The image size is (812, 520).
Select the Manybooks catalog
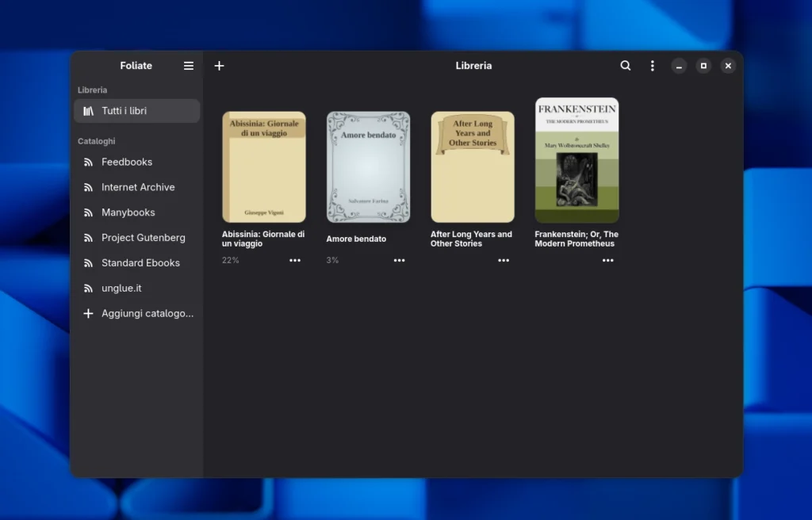coord(128,212)
